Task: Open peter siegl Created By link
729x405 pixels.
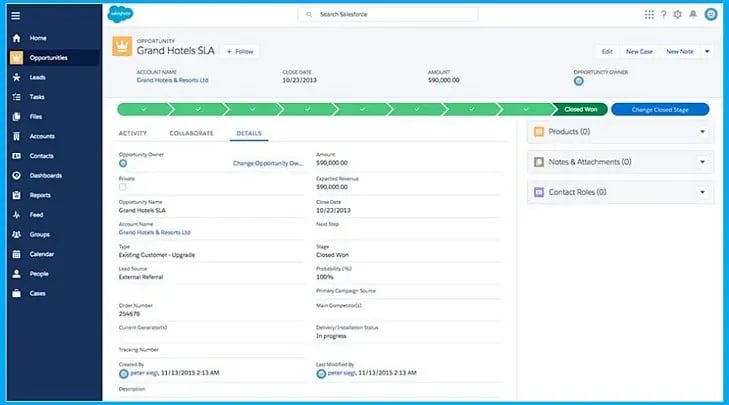Action: [144, 373]
